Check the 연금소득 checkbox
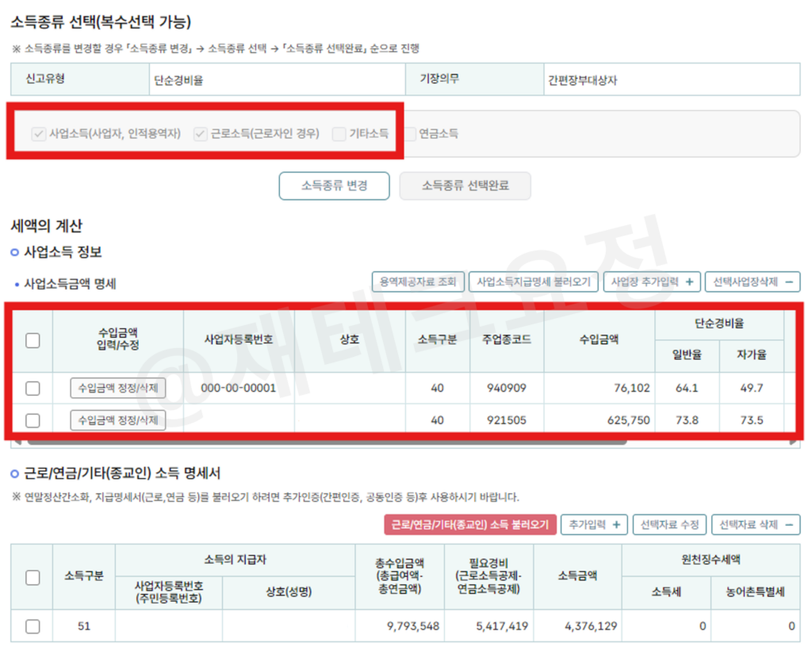The height and width of the screenshot is (647, 812). (410, 134)
